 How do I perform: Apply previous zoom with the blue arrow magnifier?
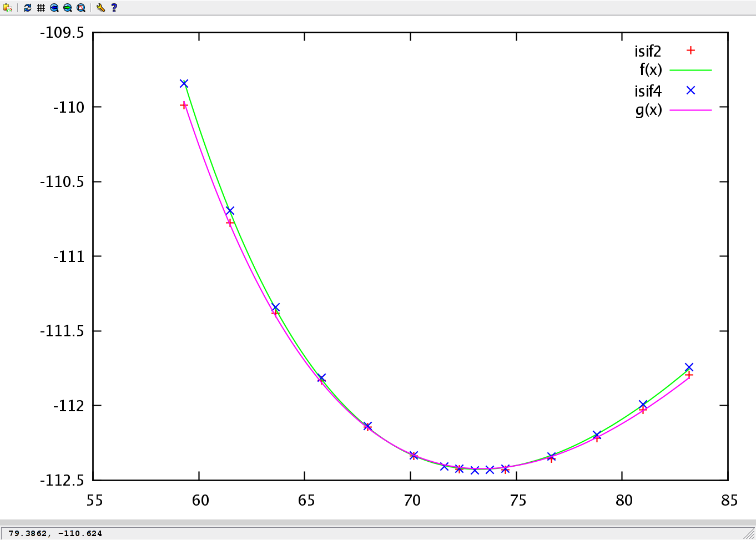coord(54,8)
